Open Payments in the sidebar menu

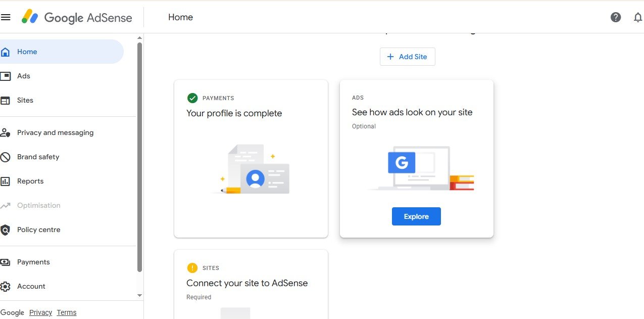(x=33, y=262)
